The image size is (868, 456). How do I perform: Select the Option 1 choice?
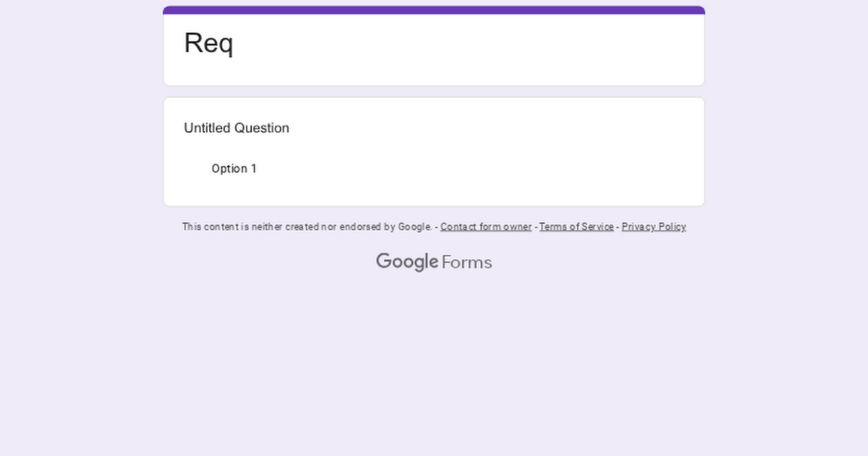[233, 169]
